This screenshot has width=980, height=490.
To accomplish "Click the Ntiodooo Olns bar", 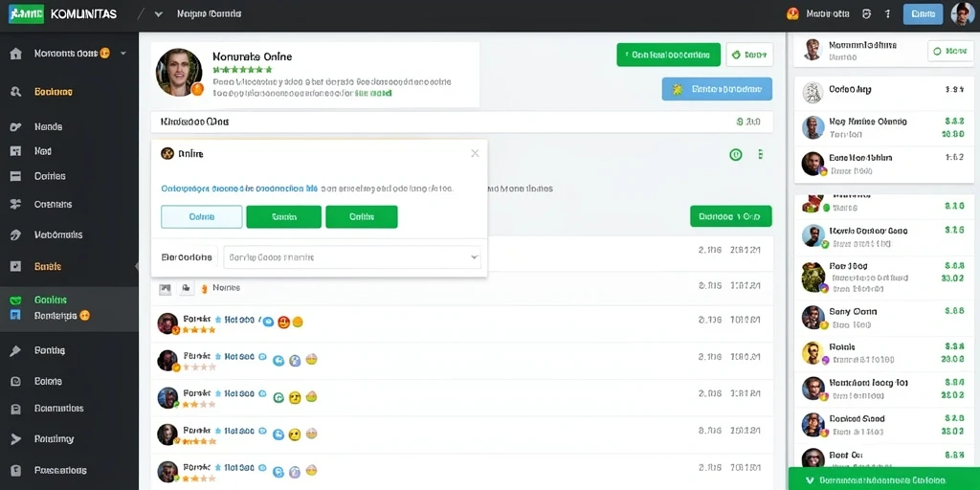I will click(462, 122).
